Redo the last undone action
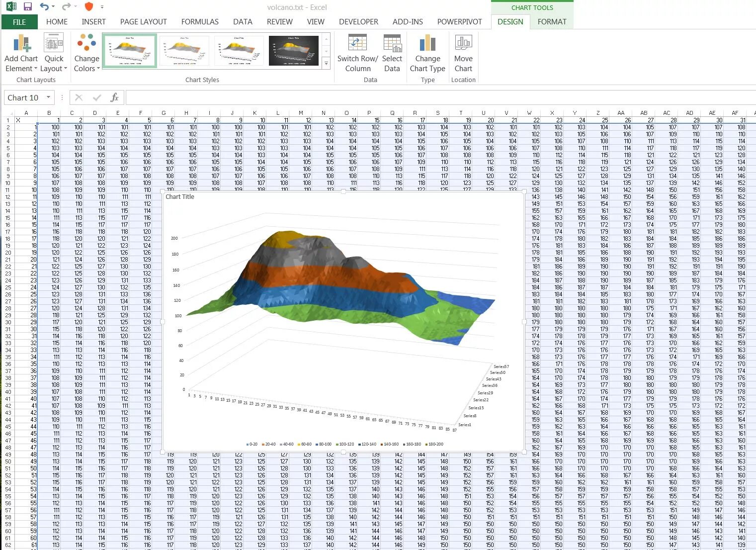Image resolution: width=756 pixels, height=550 pixels. pyautogui.click(x=66, y=7)
